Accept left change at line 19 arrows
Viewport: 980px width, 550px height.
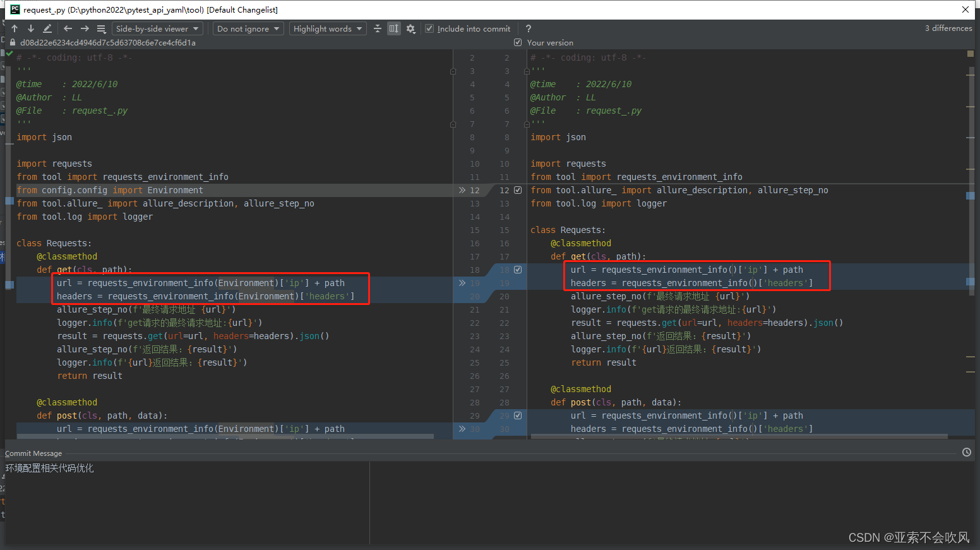pos(462,283)
